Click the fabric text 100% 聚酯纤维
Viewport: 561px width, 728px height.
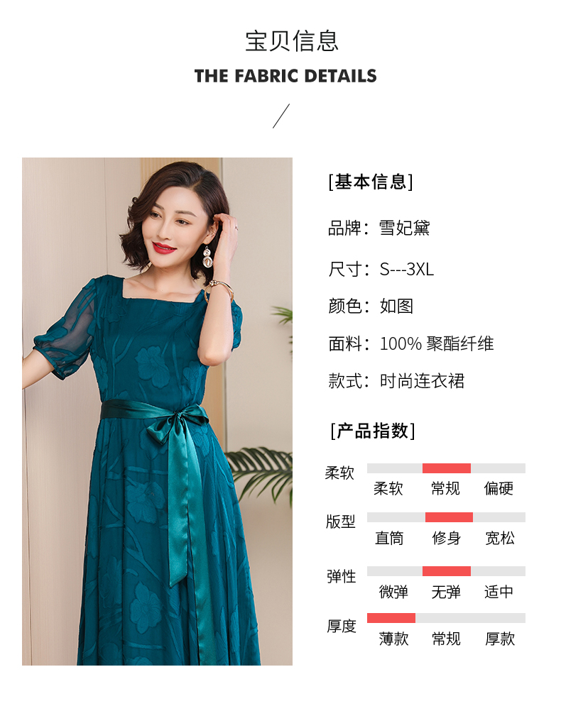click(x=437, y=343)
